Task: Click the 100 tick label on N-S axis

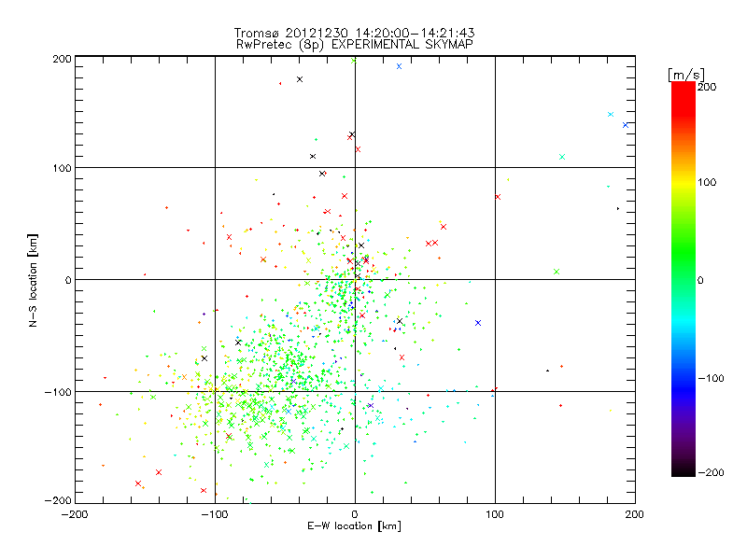Action: tap(63, 168)
